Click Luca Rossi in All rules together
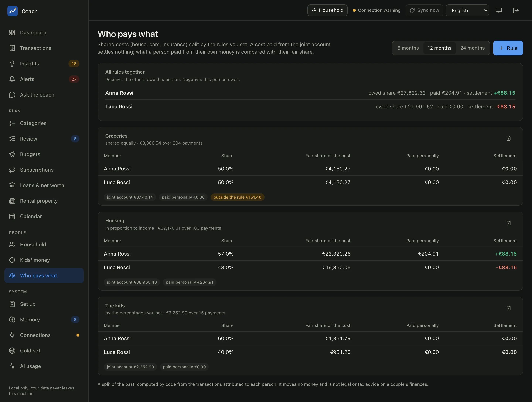Screen dimensions: 532x402 click(x=119, y=107)
